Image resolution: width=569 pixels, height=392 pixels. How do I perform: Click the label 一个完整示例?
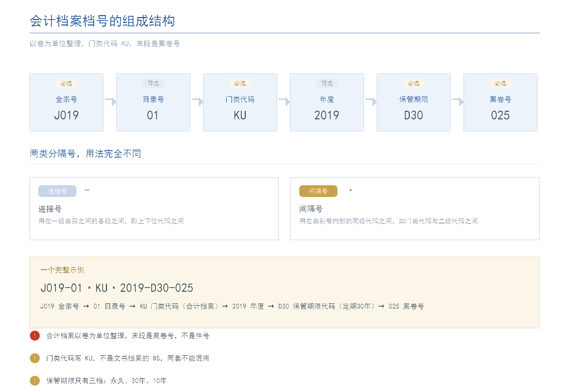point(62,270)
